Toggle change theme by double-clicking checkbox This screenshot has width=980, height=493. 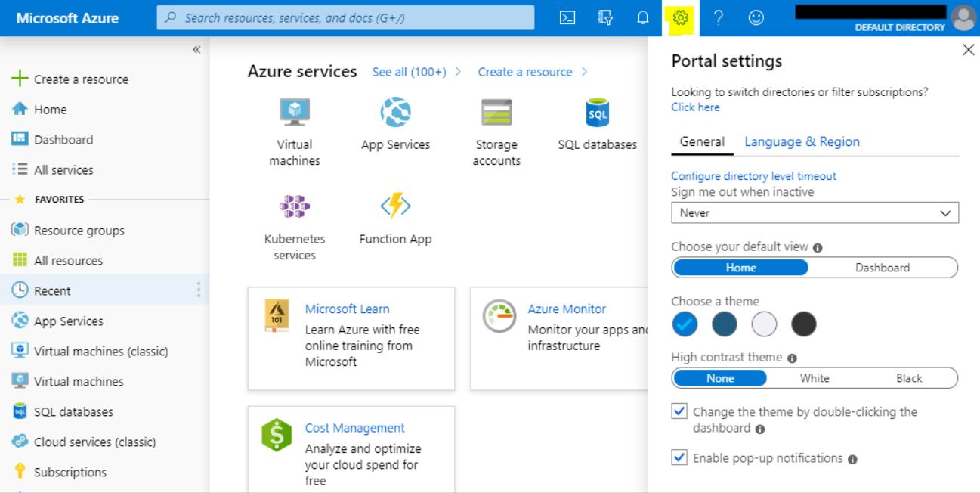click(679, 411)
